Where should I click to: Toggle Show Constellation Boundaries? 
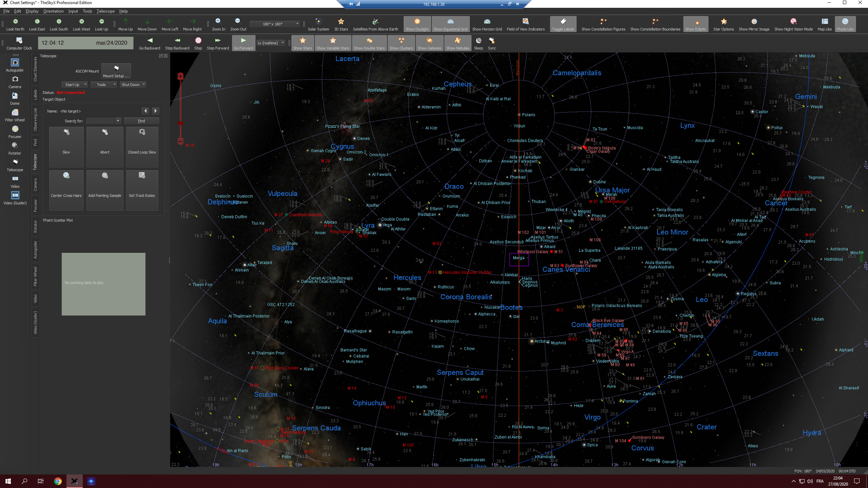point(655,24)
